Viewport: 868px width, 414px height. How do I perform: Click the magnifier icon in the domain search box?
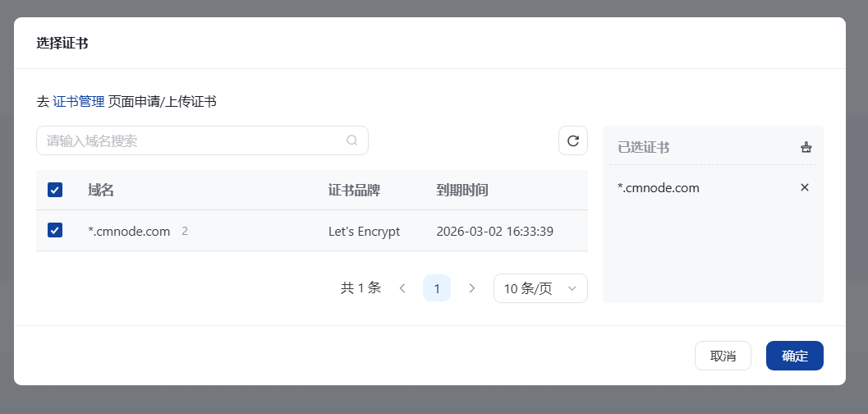[351, 140]
